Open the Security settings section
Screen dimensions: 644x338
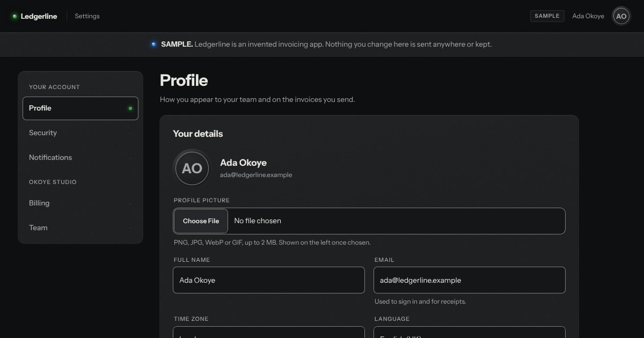[80, 133]
